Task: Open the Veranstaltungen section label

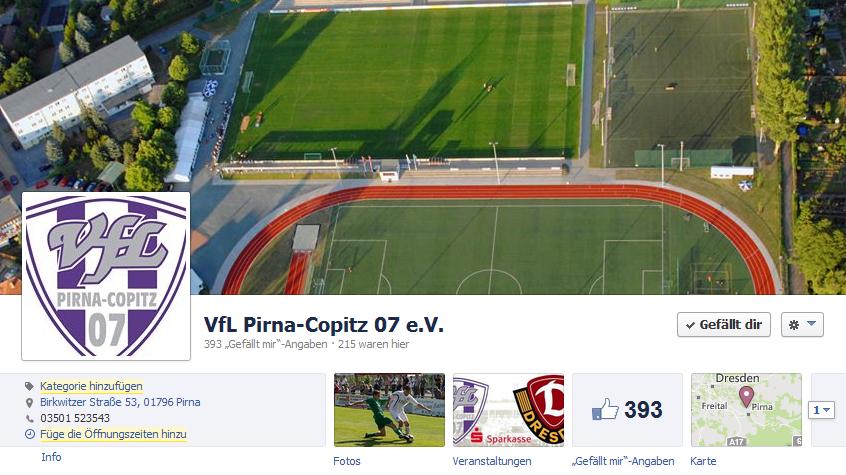Action: 492,461
